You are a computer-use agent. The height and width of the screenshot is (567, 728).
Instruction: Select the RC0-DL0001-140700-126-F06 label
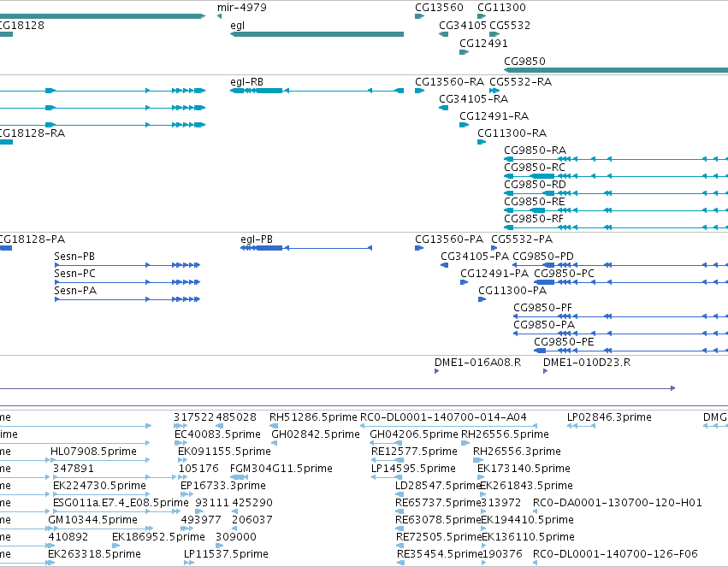616,554
